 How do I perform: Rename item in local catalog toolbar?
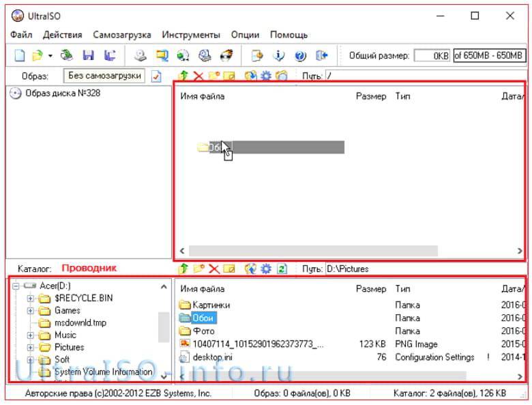(229, 269)
